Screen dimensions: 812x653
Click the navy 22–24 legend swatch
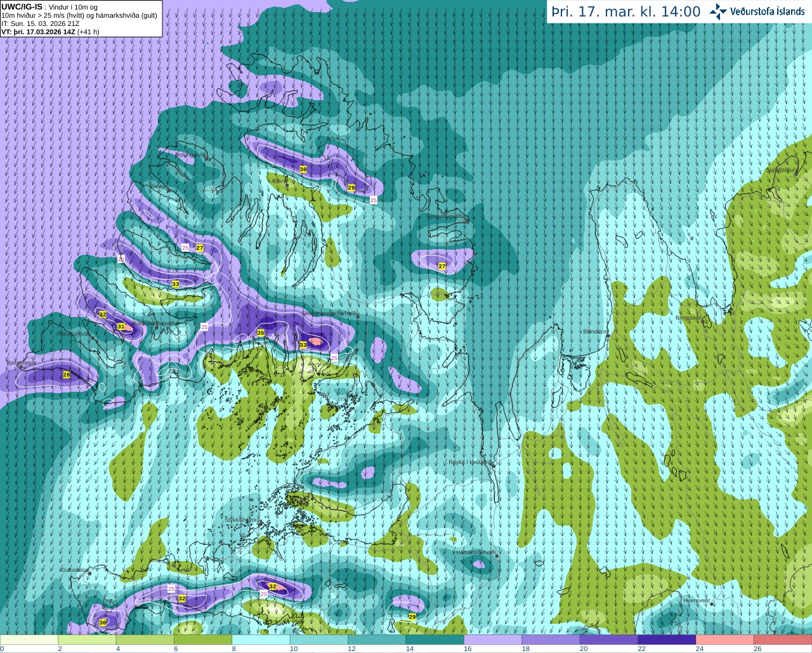(667, 640)
